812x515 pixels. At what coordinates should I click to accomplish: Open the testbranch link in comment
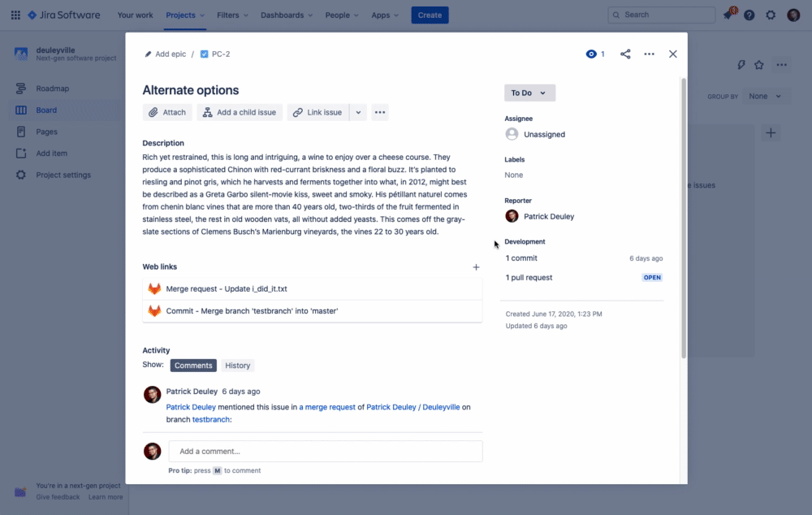tap(211, 420)
